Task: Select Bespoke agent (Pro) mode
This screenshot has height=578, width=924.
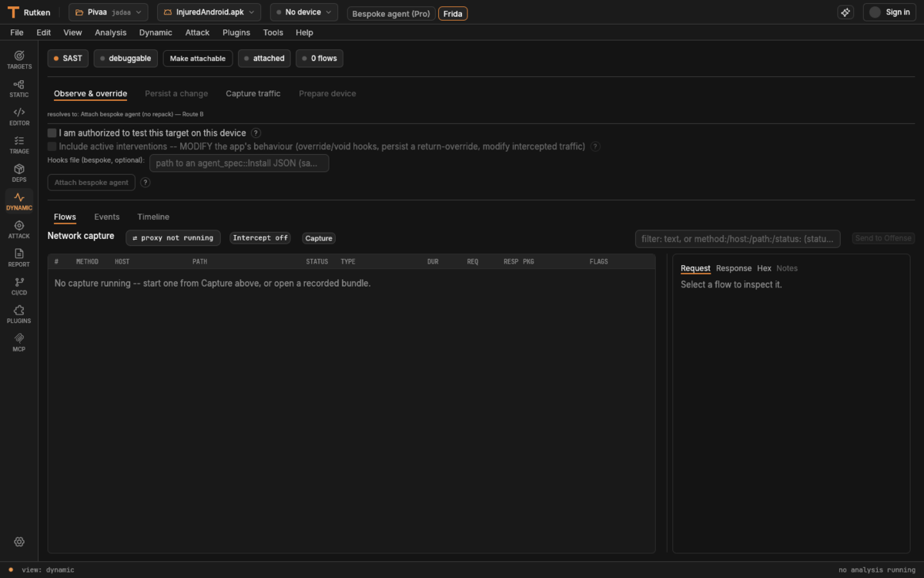Action: click(391, 14)
